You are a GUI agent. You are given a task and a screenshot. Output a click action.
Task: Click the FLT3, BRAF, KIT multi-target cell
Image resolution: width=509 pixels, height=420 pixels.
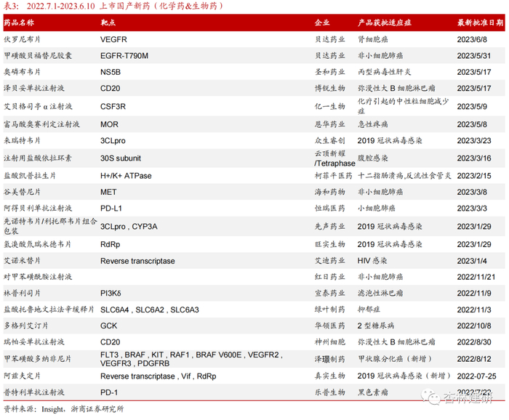click(x=191, y=359)
